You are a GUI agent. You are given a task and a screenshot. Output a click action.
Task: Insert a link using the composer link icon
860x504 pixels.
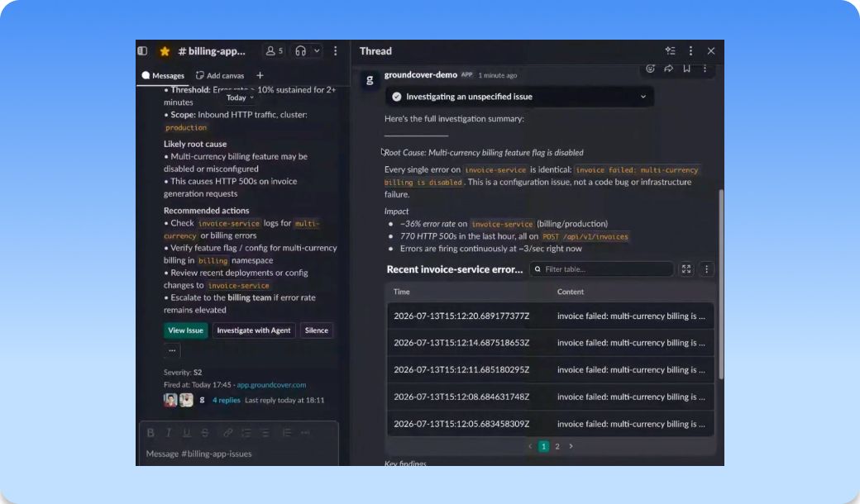coord(227,433)
